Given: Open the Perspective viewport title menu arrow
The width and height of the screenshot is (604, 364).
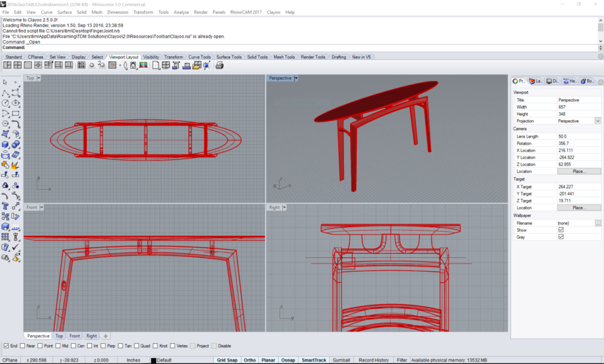Looking at the screenshot, I should (x=296, y=78).
